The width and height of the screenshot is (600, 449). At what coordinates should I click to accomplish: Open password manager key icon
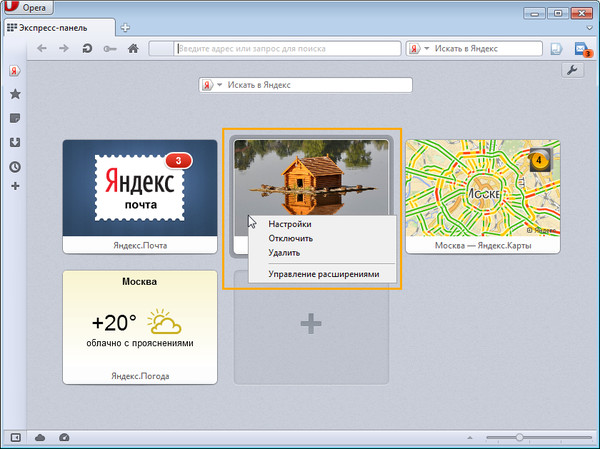pyautogui.click(x=110, y=49)
